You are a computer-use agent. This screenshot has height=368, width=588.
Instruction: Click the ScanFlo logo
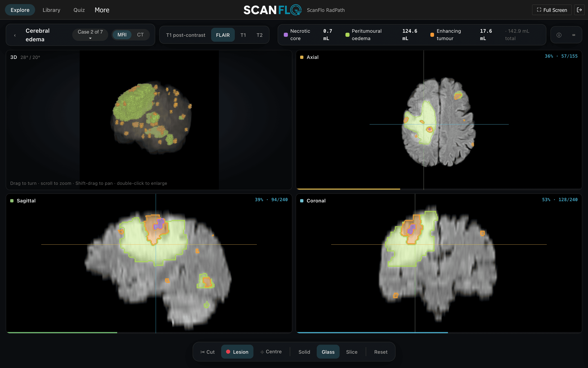click(x=272, y=10)
